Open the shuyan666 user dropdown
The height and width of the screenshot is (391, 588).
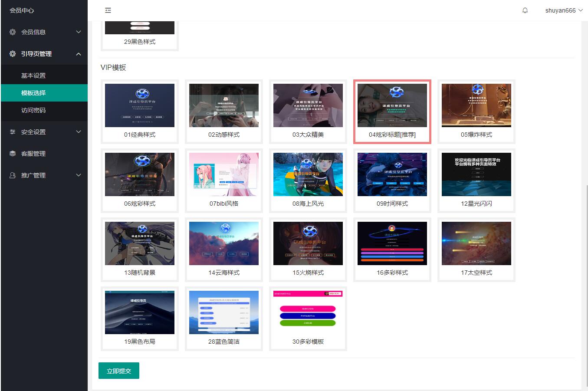coord(563,10)
